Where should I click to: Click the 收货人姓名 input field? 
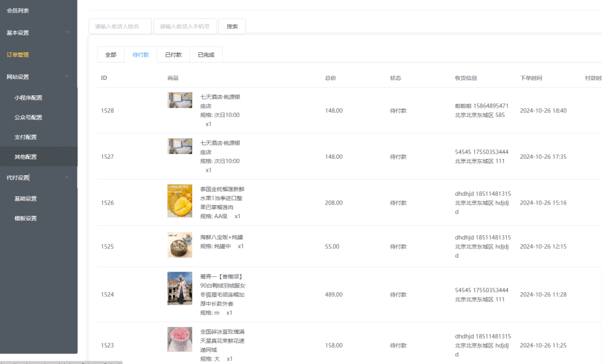coord(120,26)
